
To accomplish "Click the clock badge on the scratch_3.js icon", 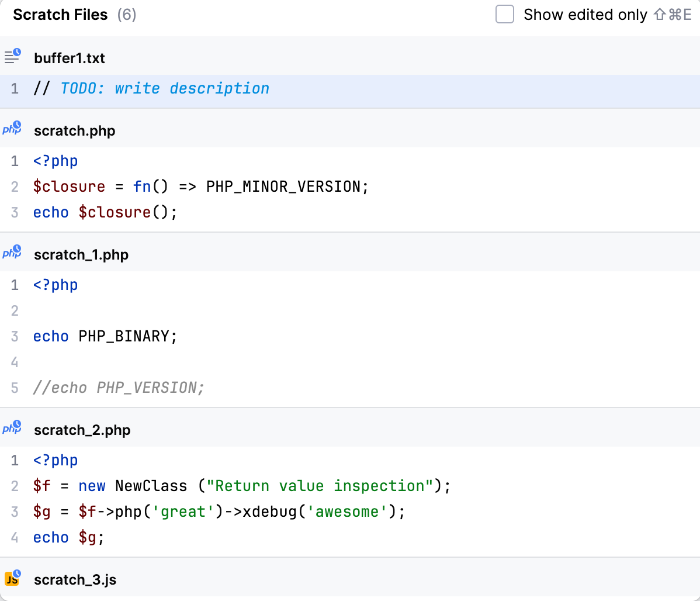I will [x=17, y=575].
